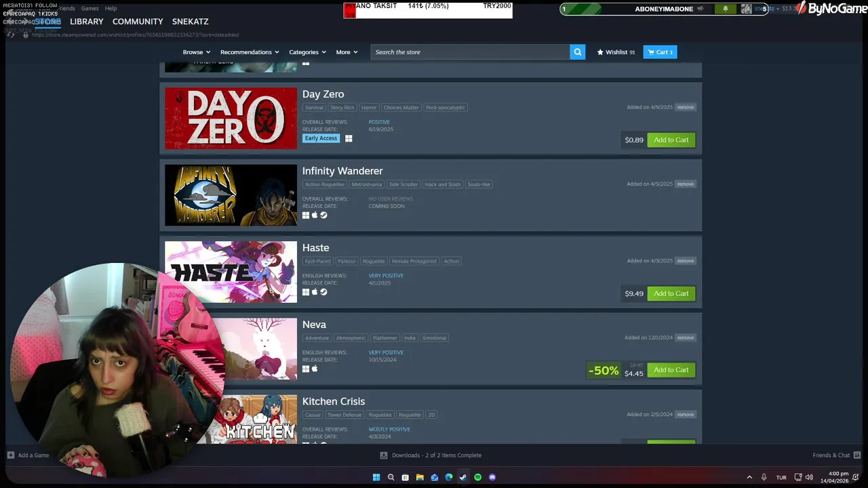Switch to Steam in the taskbar

[x=463, y=477]
